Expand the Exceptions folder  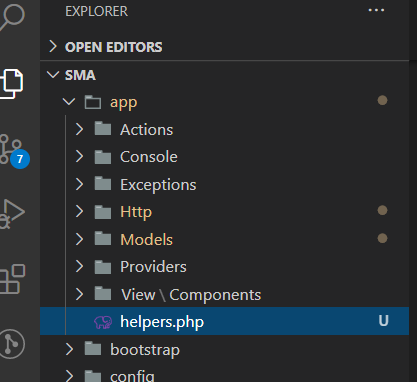coord(79,184)
